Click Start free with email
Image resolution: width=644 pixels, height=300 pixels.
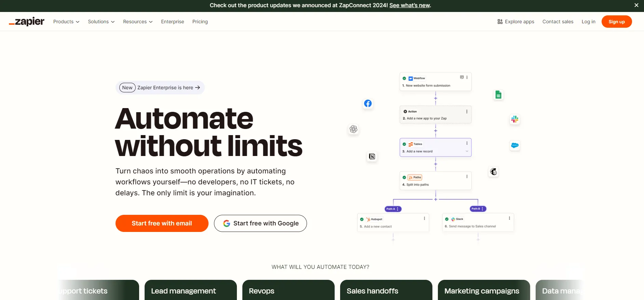[162, 223]
